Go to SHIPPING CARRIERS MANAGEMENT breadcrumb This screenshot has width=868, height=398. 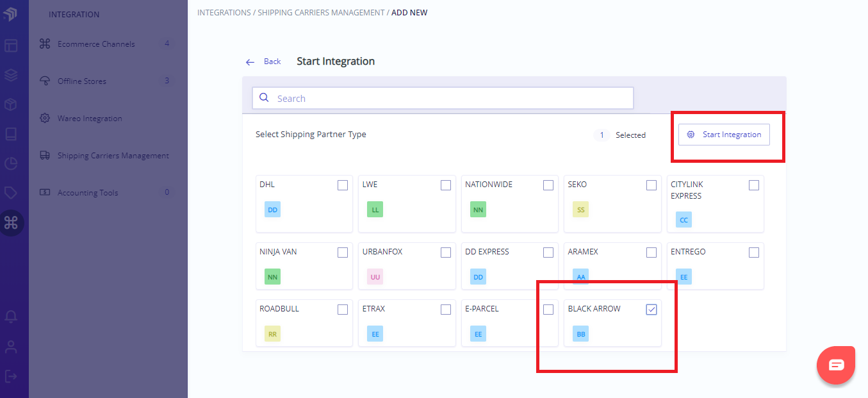[321, 13]
